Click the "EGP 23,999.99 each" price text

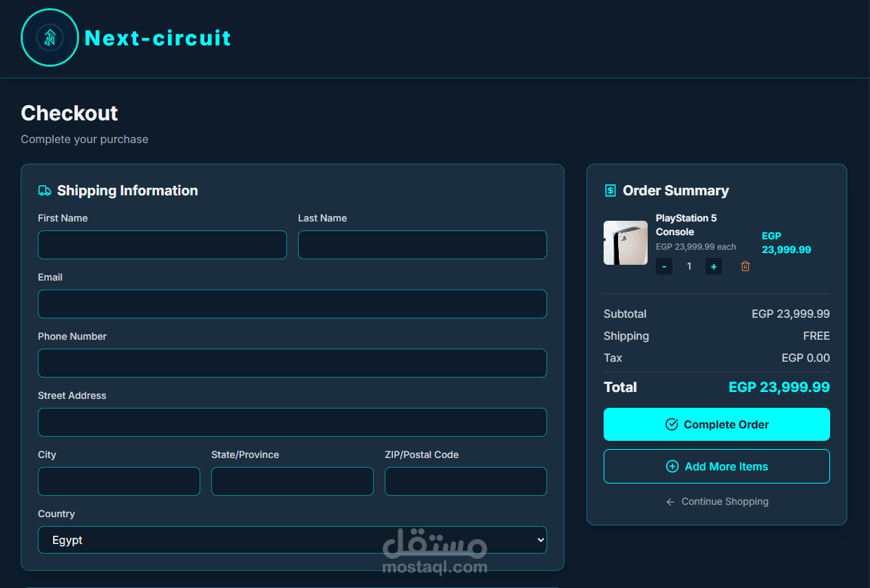(x=696, y=247)
